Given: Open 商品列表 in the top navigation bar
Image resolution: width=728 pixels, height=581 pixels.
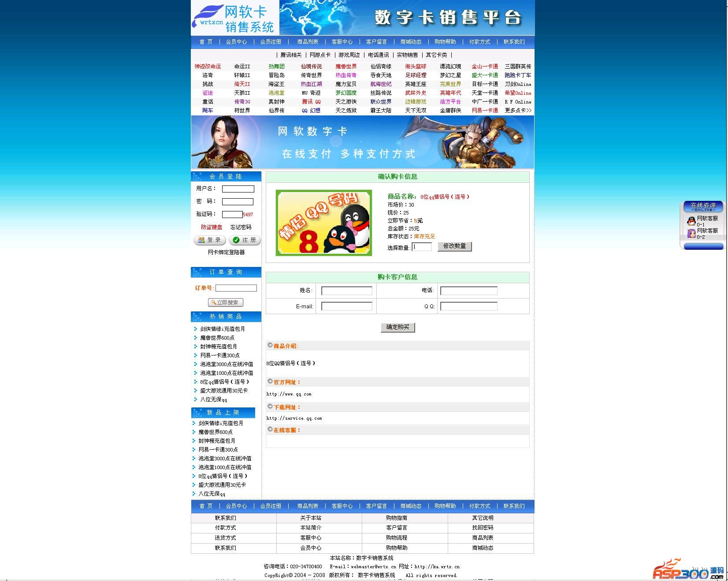Looking at the screenshot, I should coord(308,42).
